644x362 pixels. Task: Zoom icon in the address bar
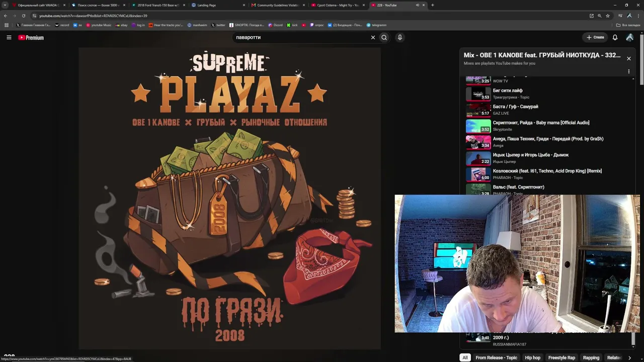[x=599, y=16]
